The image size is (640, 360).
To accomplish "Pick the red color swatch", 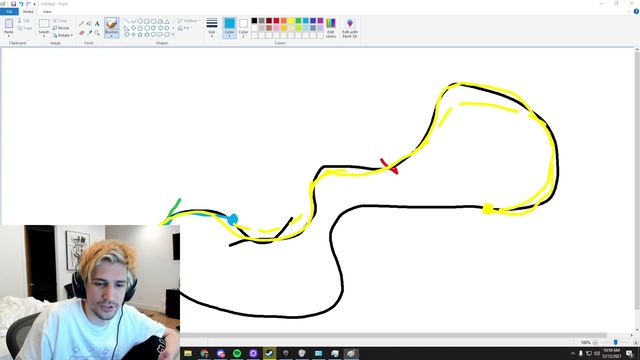I will (276, 21).
